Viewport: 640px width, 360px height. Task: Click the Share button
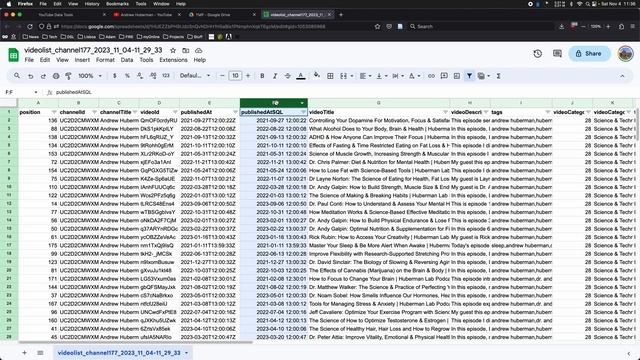(x=589, y=53)
